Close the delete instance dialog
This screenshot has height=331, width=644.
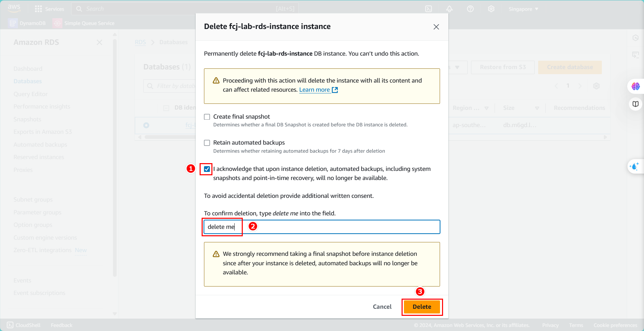point(436,27)
